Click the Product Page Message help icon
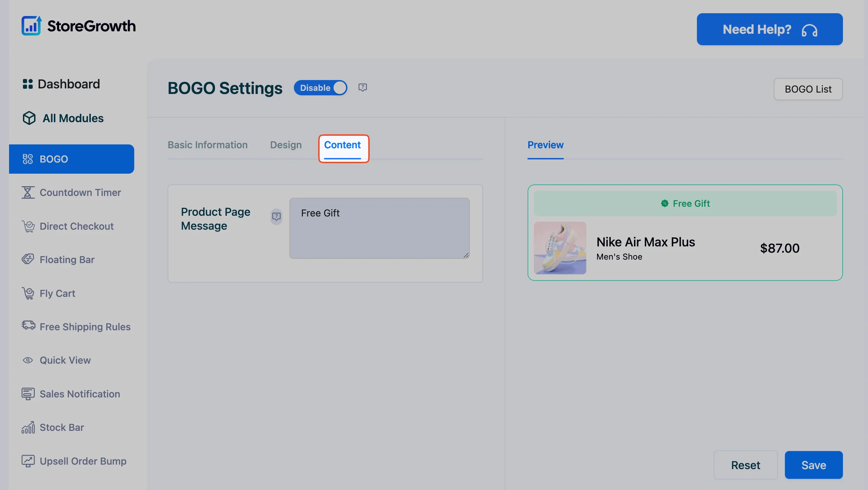 (x=276, y=217)
